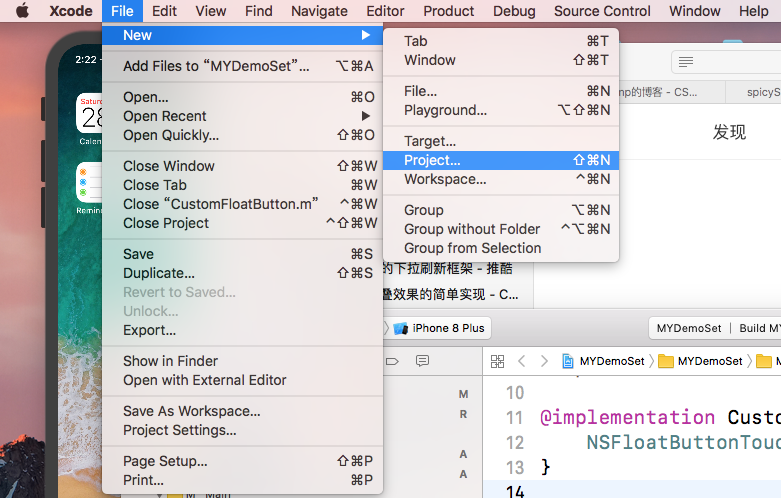
Task: Open the Apple menu
Action: (x=22, y=10)
